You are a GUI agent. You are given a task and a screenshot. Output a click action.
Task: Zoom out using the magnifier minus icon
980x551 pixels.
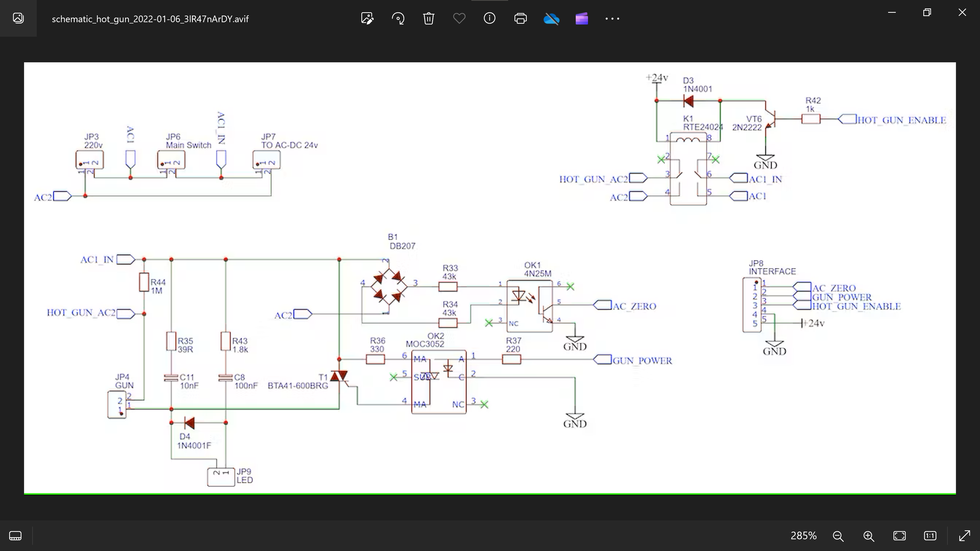click(x=838, y=536)
